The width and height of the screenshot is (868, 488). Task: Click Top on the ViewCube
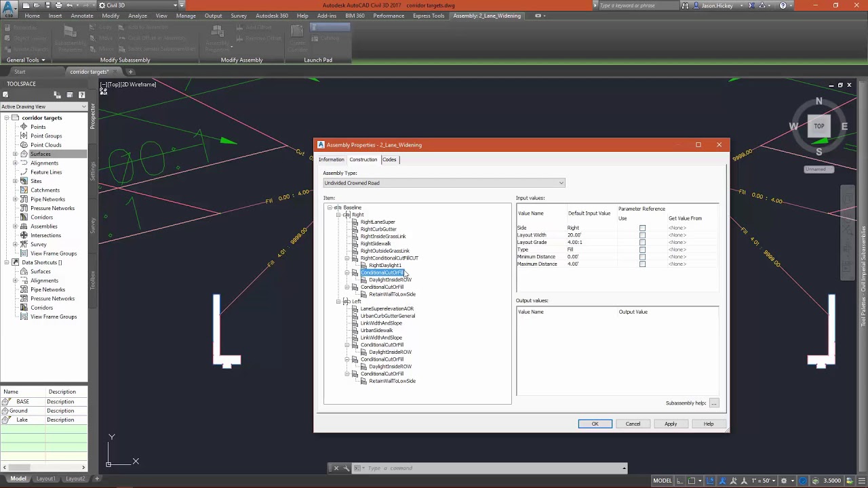[x=818, y=126]
